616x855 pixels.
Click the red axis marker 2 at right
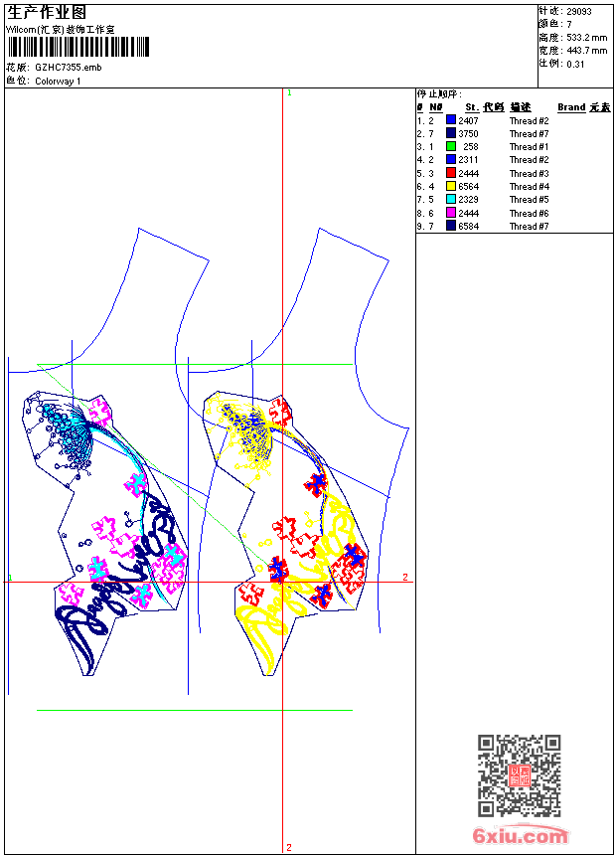[x=405, y=577]
